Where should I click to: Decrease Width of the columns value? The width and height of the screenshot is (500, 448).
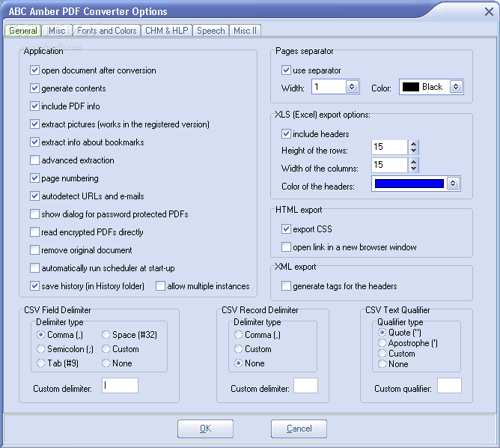pyautogui.click(x=414, y=169)
